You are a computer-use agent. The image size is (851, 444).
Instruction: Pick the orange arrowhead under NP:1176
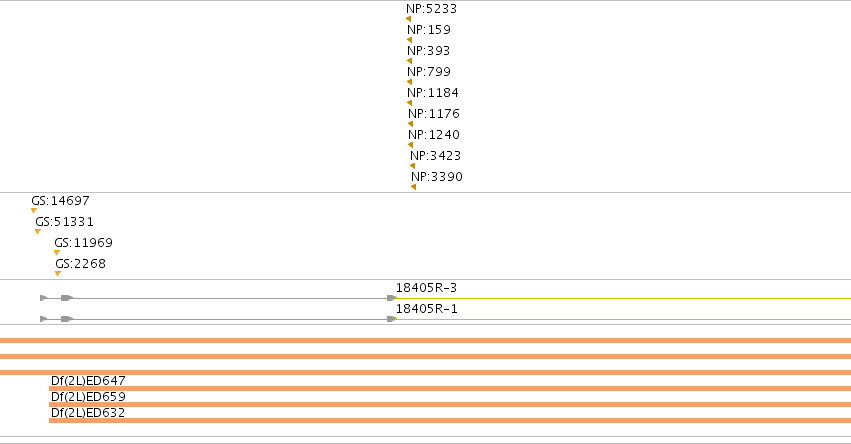tap(410, 124)
